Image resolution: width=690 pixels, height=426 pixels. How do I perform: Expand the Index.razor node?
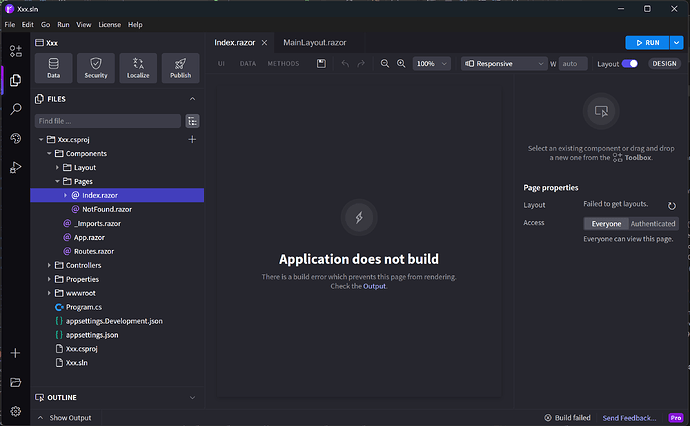pos(65,195)
